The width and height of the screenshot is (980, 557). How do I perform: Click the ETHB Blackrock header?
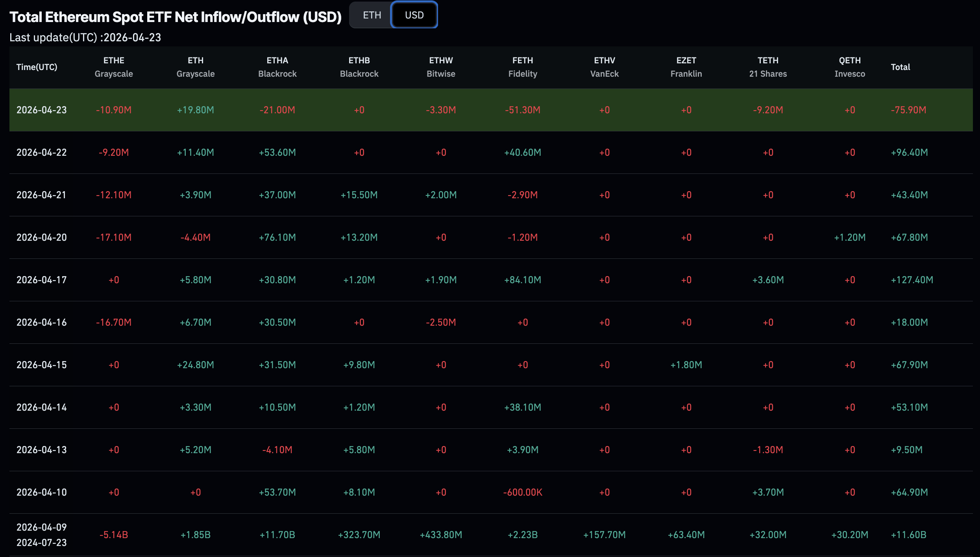click(359, 67)
